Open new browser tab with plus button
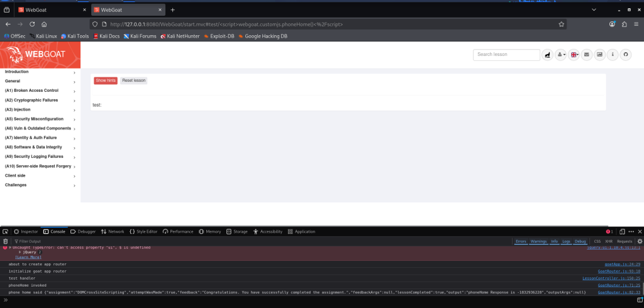644x308 pixels. click(172, 10)
